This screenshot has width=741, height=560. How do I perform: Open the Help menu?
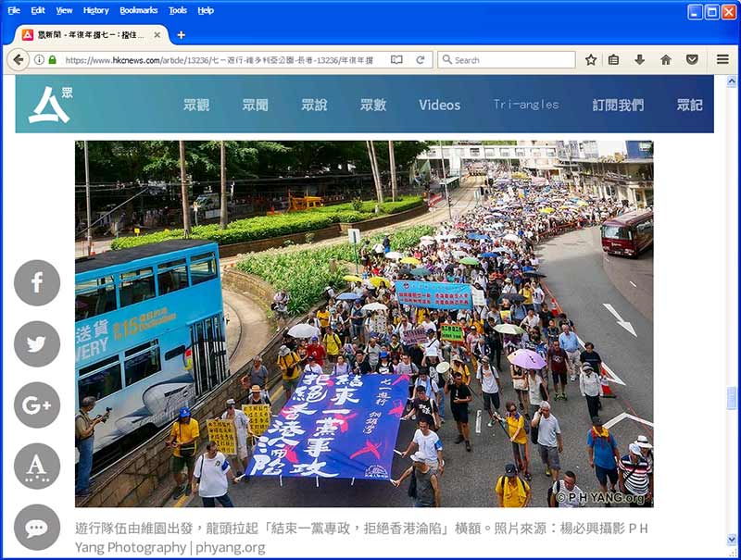pos(206,10)
